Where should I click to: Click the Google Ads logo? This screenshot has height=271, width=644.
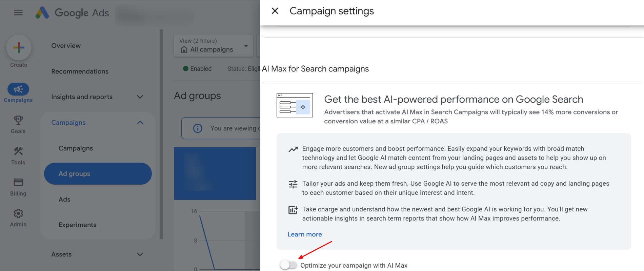73,13
